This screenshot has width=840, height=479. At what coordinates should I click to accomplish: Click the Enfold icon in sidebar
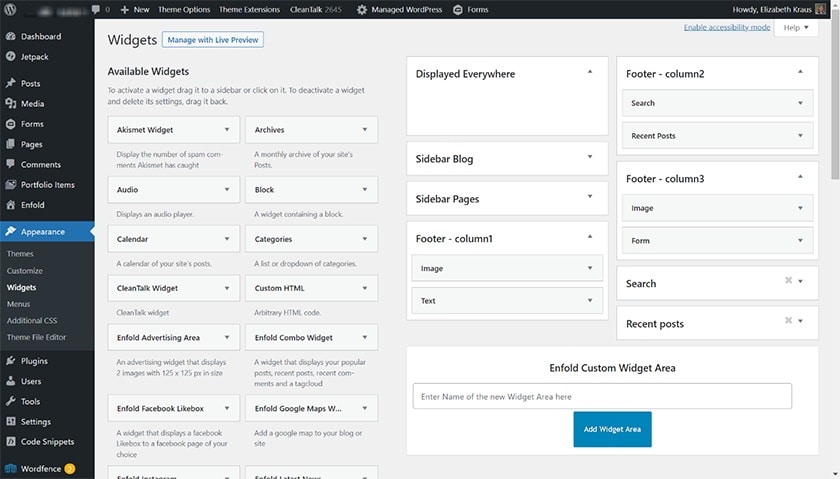11,205
